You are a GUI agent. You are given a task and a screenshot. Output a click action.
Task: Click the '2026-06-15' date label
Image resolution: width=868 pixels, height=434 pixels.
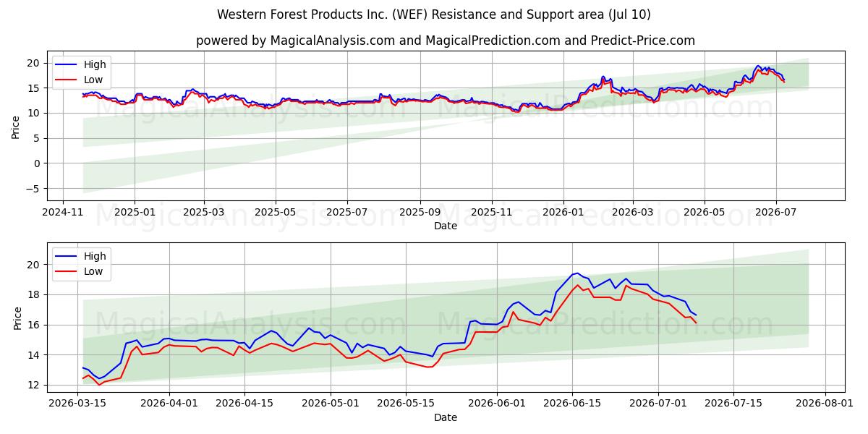pos(572,404)
